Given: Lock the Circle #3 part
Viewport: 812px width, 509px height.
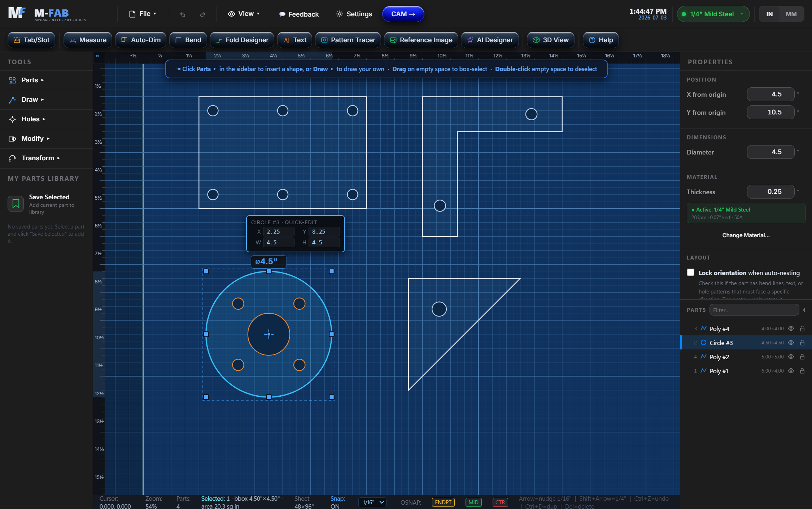Looking at the screenshot, I should click(x=802, y=343).
